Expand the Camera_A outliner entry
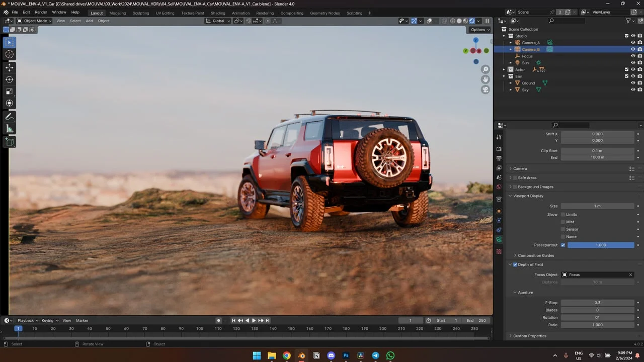This screenshot has height=362, width=644. pos(511,42)
